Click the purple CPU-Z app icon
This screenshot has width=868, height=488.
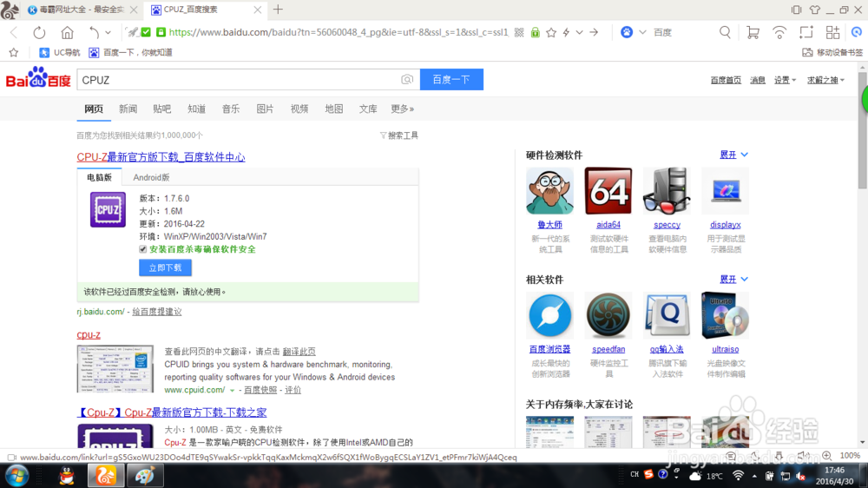tap(108, 209)
